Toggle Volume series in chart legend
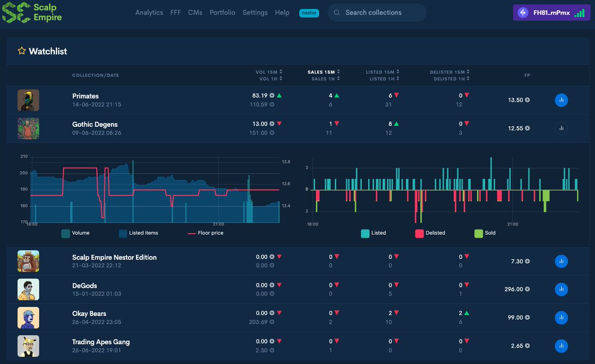This screenshot has width=595, height=364. coord(75,233)
